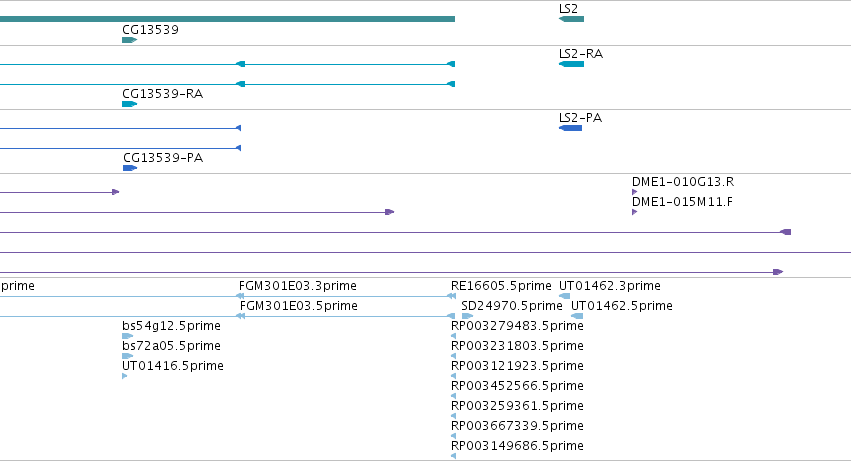Select the UT01462.3prime feature glyph

click(564, 296)
